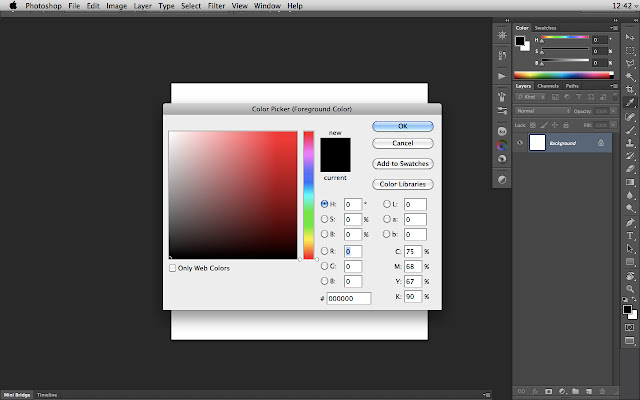640x400 pixels.
Task: Select the R red radio button
Action: click(324, 251)
